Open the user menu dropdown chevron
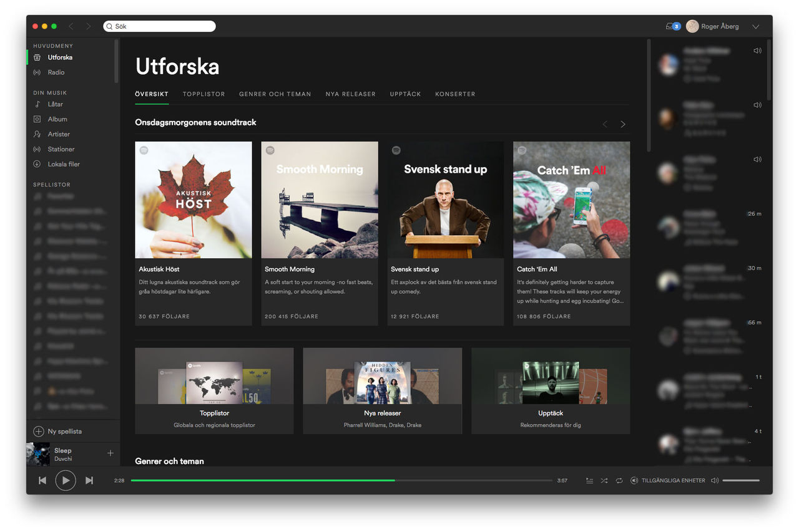Screen dimensions: 799x532 (756, 27)
